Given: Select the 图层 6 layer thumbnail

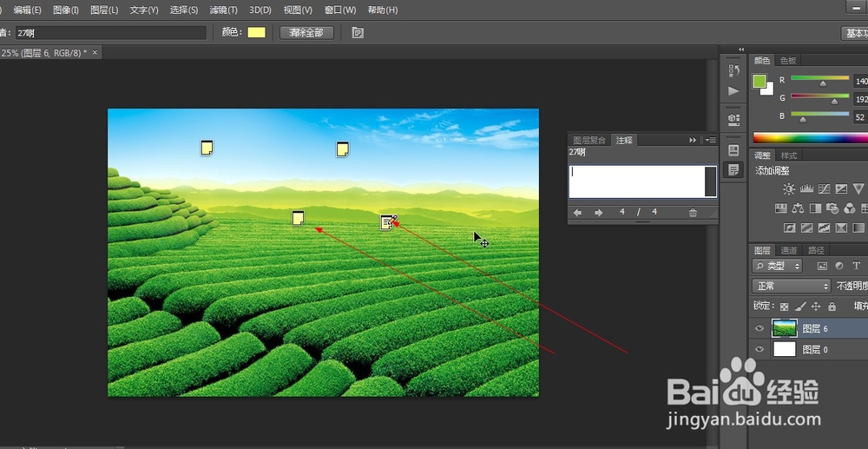Looking at the screenshot, I should pyautogui.click(x=785, y=329).
